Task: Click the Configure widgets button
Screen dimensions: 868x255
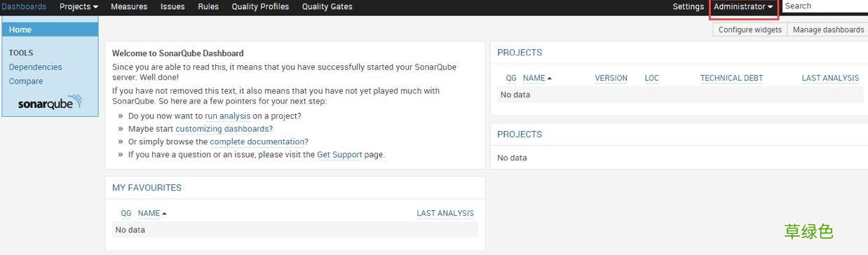Action: coord(750,29)
